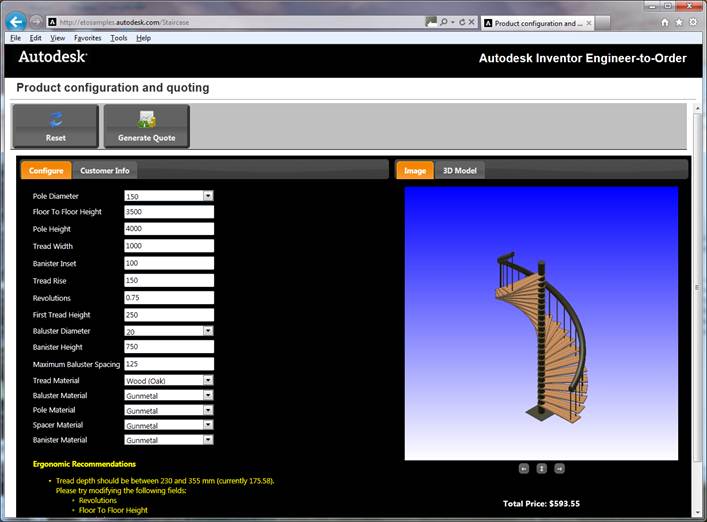Open the Favorites star icon
The width and height of the screenshot is (707, 522).
679,22
